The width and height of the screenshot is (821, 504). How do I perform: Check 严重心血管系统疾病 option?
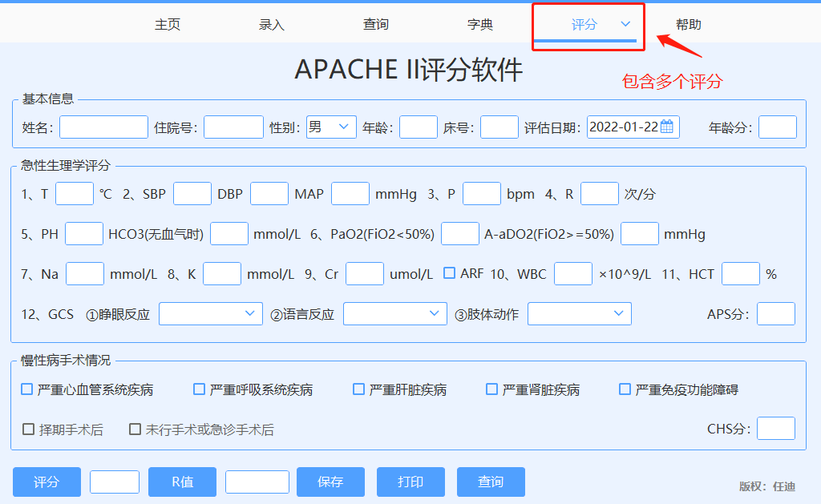click(x=25, y=389)
